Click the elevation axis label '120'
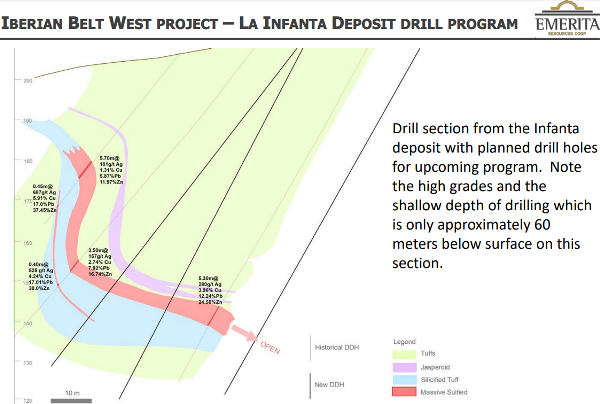 (x=28, y=401)
